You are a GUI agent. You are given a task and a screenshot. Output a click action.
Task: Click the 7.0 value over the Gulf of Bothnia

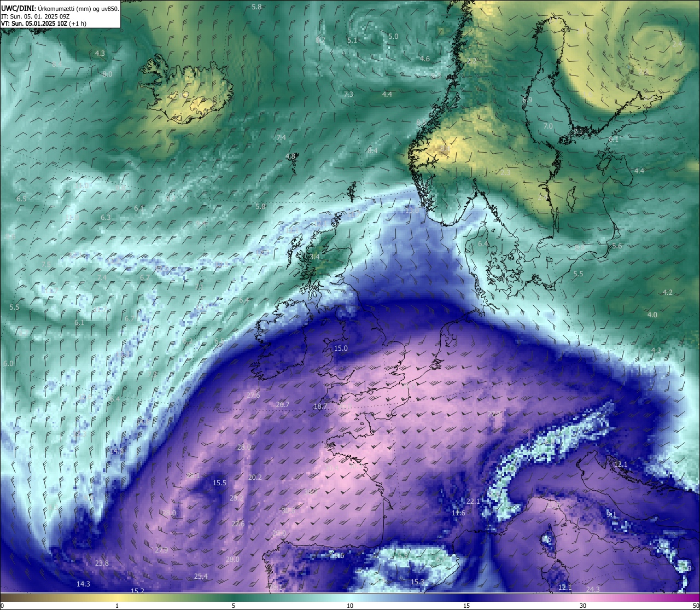548,126
